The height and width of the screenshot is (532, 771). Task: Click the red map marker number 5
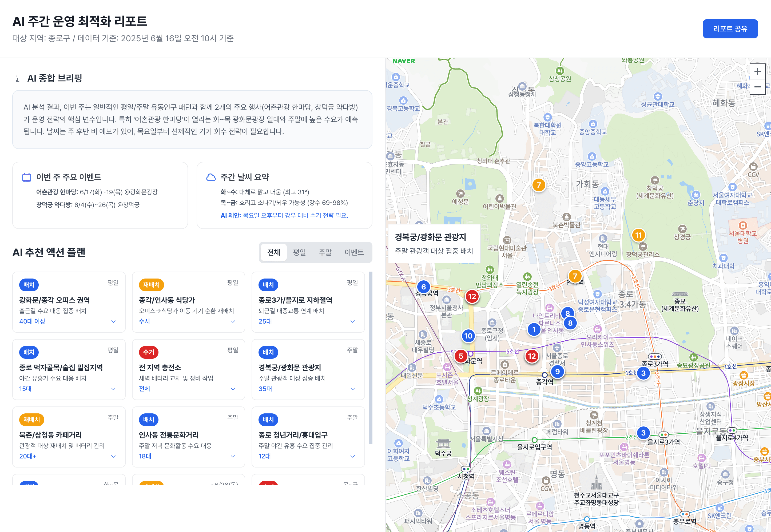click(461, 356)
